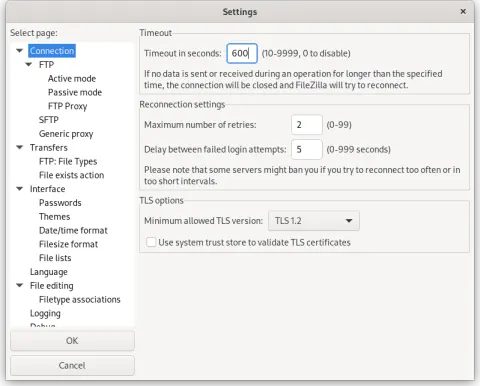Open the Filetype associations page
The height and width of the screenshot is (386, 480).
coord(80,300)
